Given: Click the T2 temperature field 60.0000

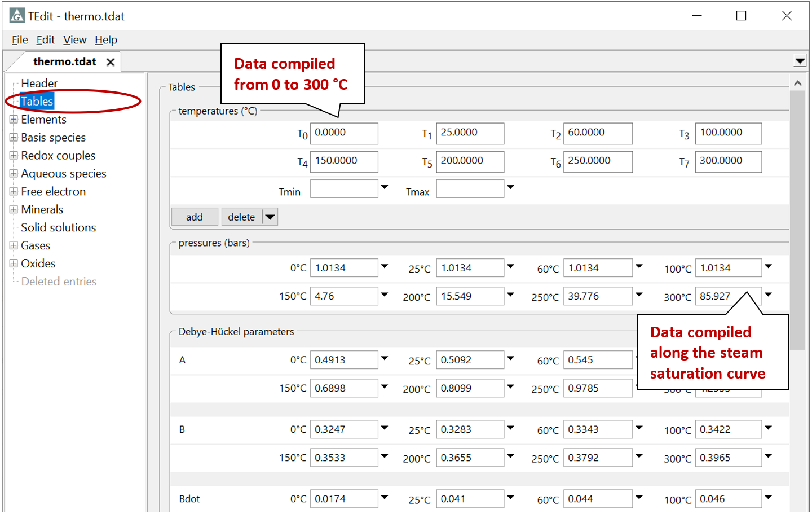Looking at the screenshot, I should pyautogui.click(x=598, y=133).
